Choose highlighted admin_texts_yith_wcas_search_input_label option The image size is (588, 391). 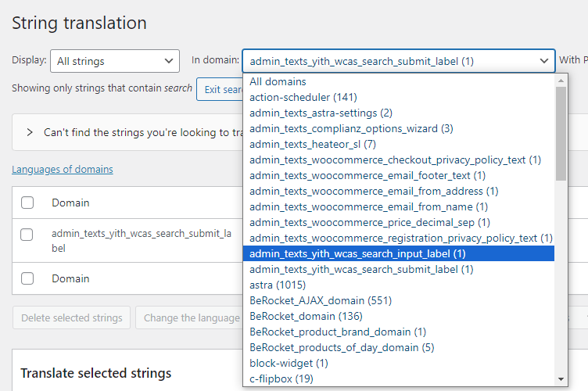tap(398, 254)
